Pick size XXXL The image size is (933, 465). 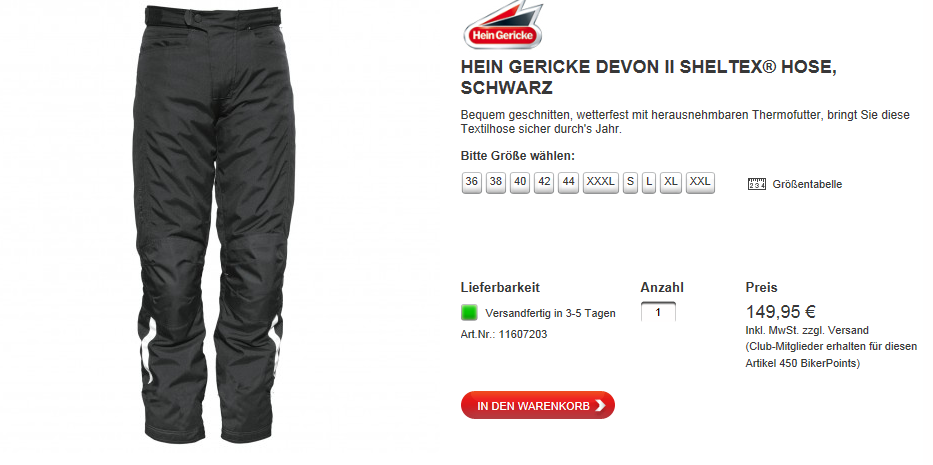(600, 182)
